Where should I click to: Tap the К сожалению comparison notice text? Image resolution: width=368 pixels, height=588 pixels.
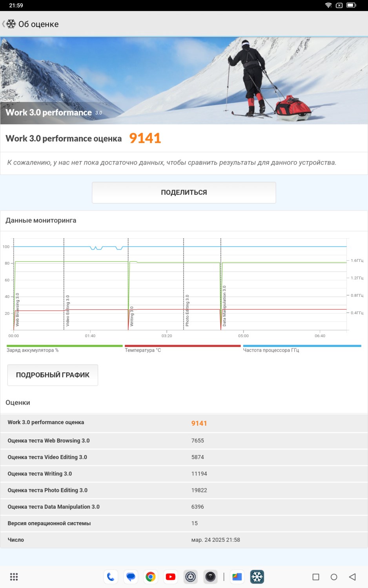coord(172,162)
